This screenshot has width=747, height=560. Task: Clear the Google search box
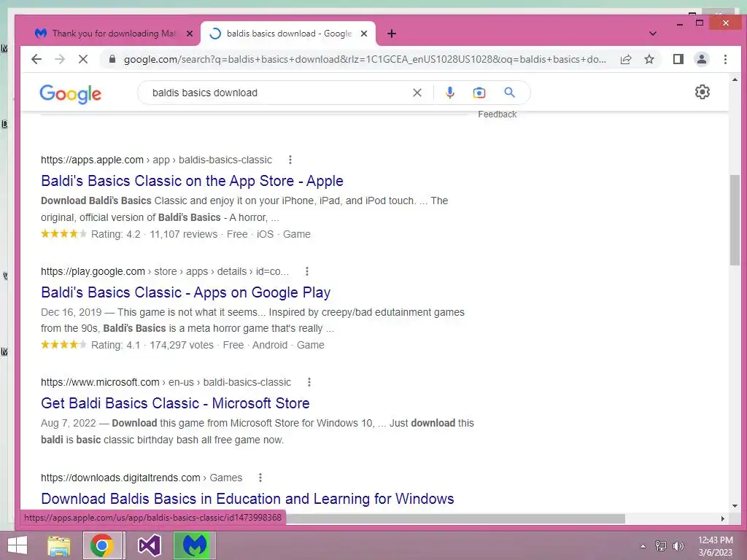[x=417, y=93]
